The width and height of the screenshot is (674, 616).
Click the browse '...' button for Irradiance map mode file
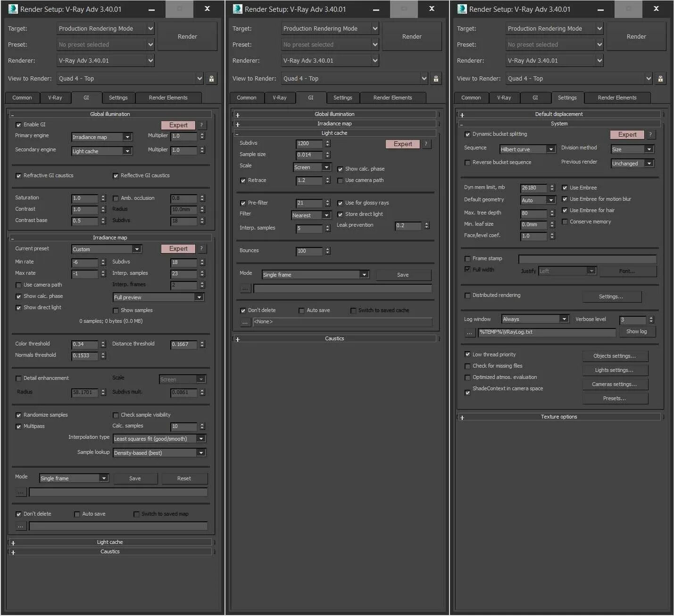tap(21, 492)
